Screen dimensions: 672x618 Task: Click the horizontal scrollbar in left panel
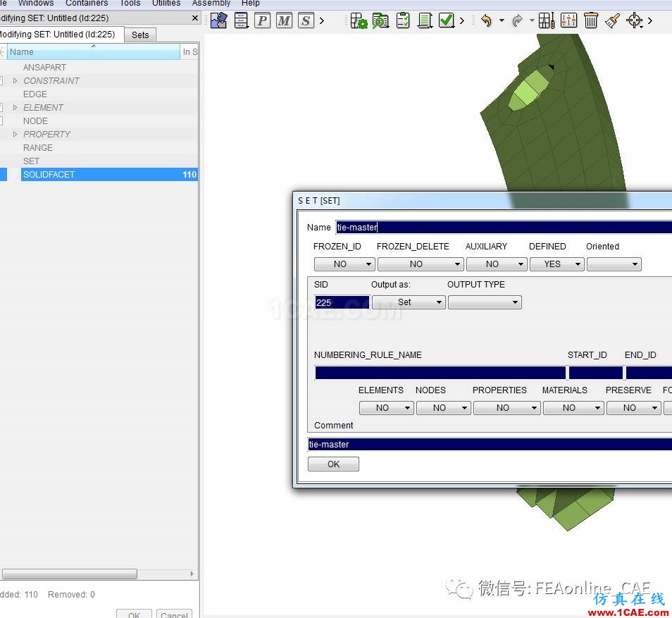(70, 574)
